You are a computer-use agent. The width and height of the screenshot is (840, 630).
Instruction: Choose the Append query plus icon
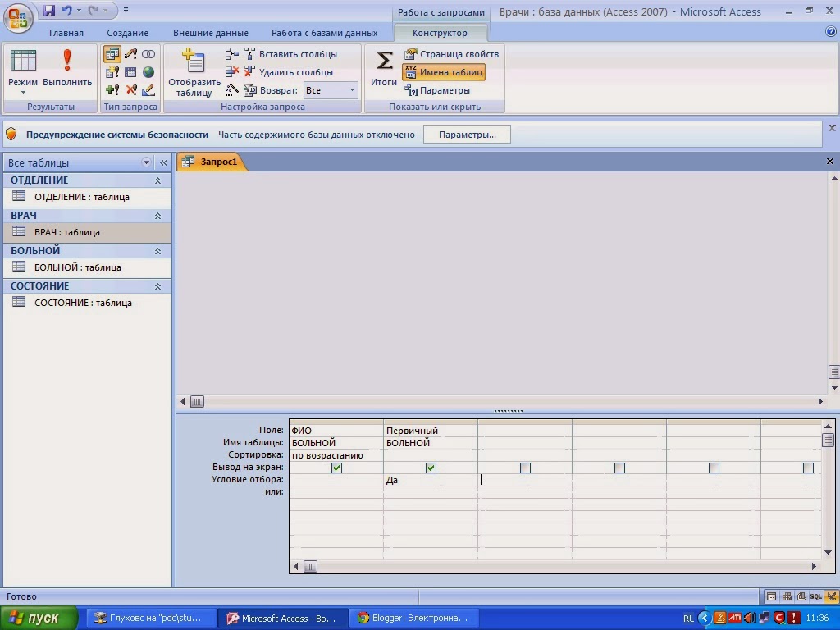coord(112,90)
